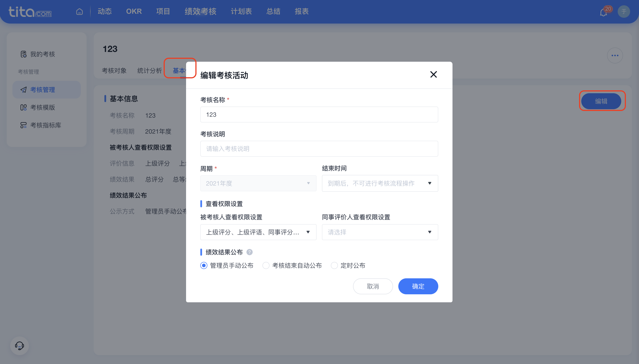
Task: Switch to the 统计分析 tab
Action: (149, 71)
